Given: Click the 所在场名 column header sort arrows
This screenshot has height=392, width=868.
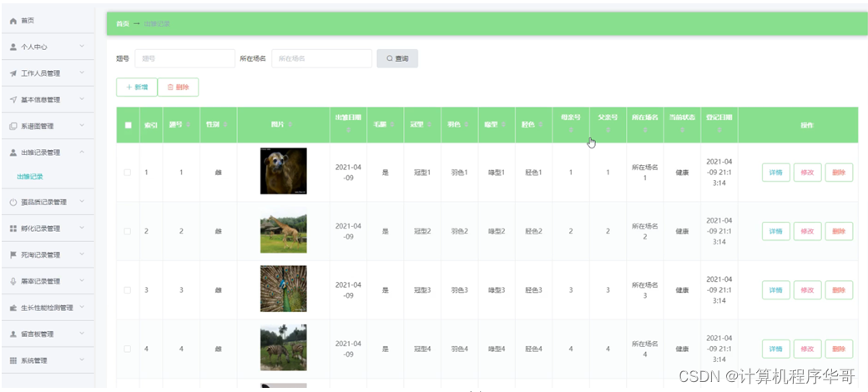Looking at the screenshot, I should click(x=645, y=130).
